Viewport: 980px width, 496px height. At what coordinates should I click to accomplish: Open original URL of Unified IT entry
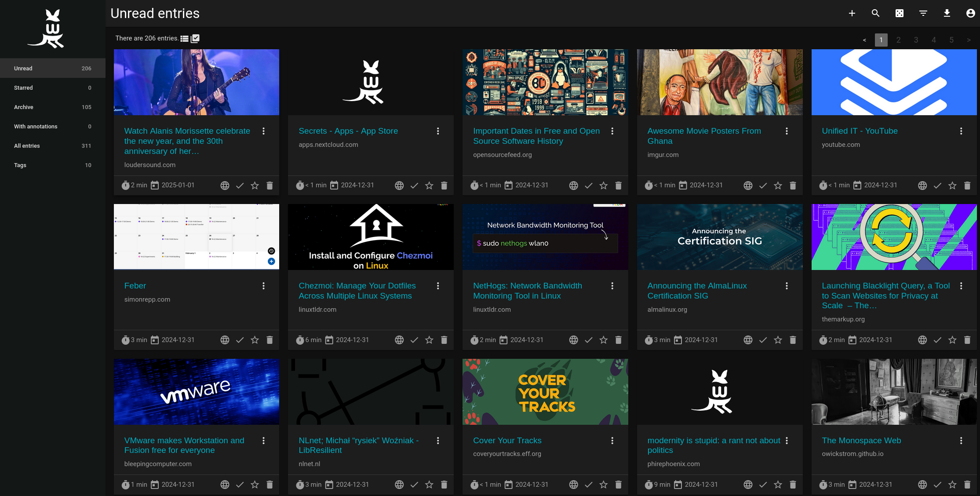[922, 186]
